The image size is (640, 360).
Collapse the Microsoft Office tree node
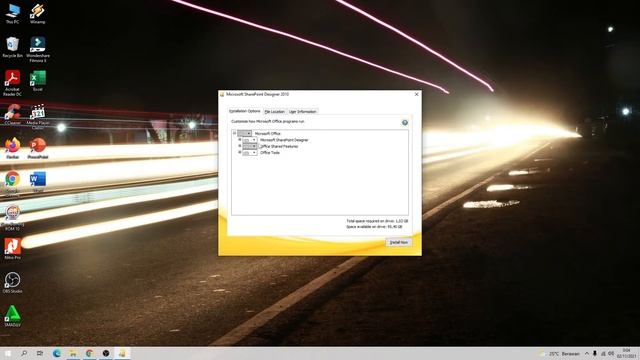point(234,133)
